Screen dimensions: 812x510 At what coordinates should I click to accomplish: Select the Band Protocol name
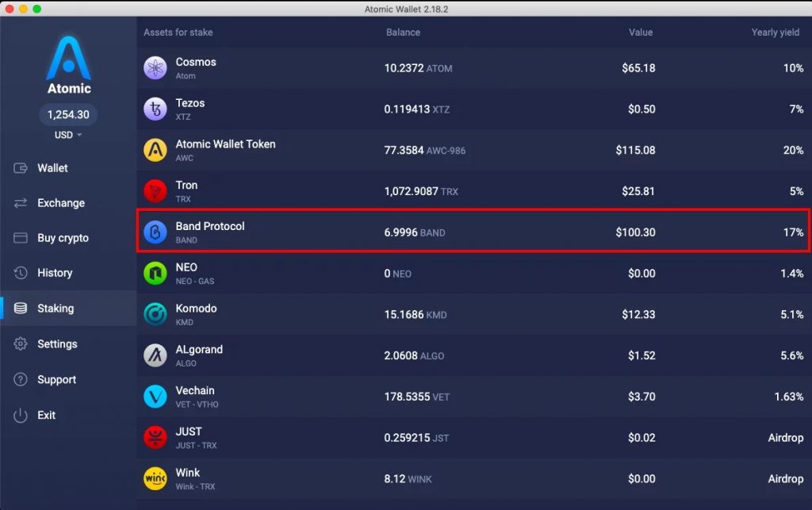click(x=209, y=226)
